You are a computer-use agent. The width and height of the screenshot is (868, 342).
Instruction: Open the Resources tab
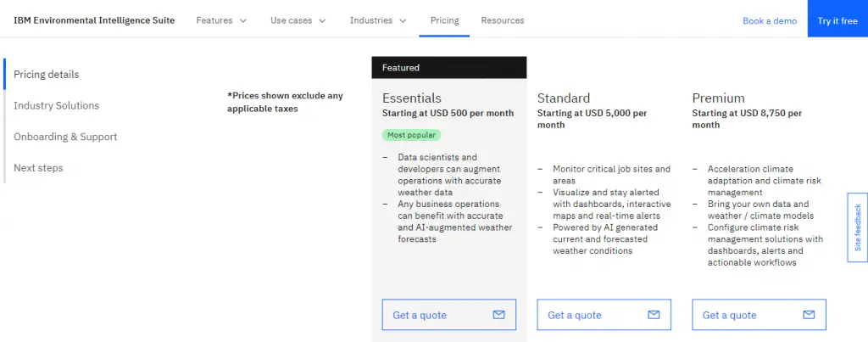502,20
